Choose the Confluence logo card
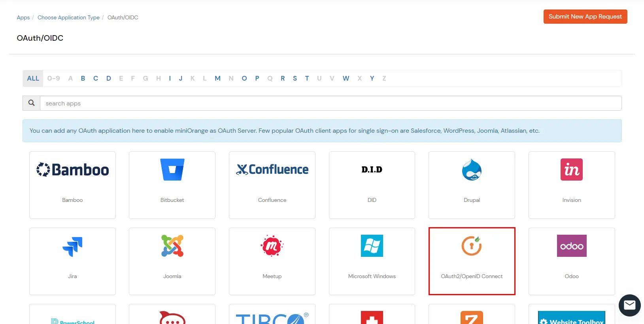The height and width of the screenshot is (324, 644). 272,170
